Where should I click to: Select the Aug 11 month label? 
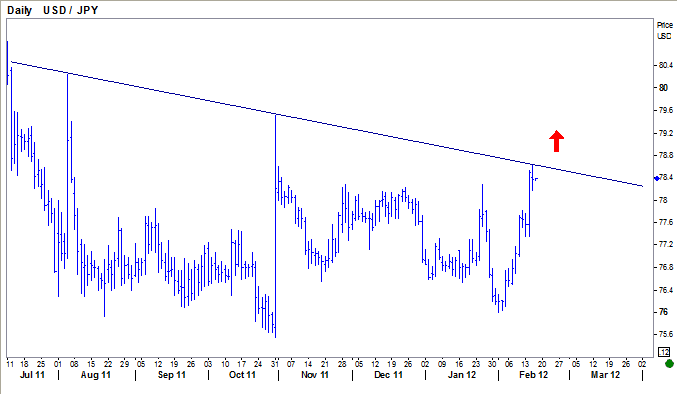pos(96,375)
